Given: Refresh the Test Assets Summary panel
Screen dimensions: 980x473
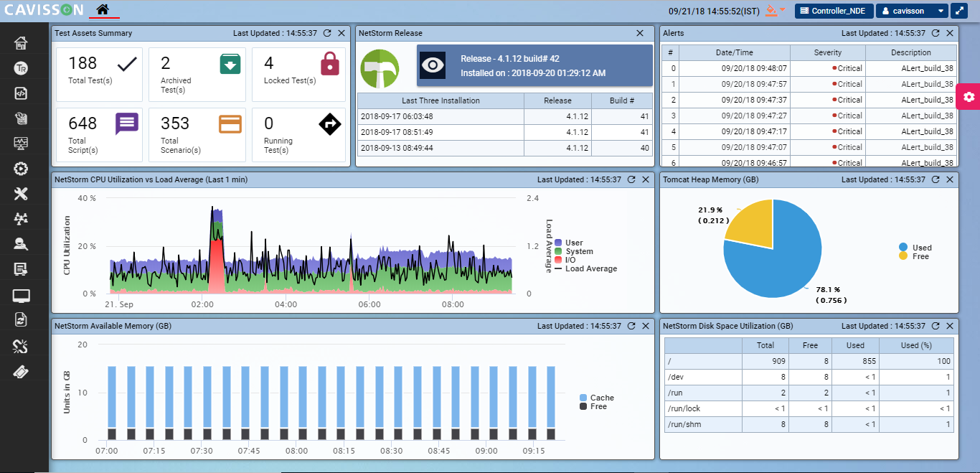Looking at the screenshot, I should (327, 33).
